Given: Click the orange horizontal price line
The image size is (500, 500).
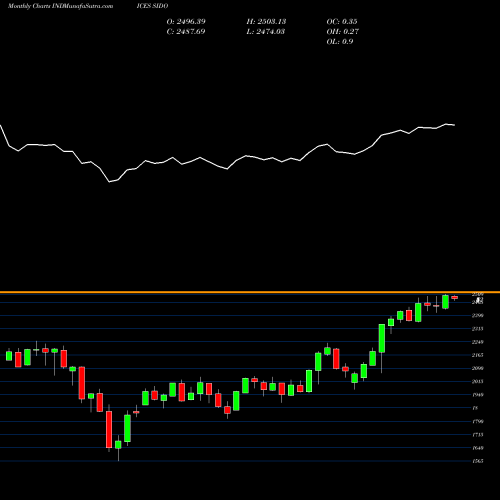Looking at the screenshot, I should (250, 292).
